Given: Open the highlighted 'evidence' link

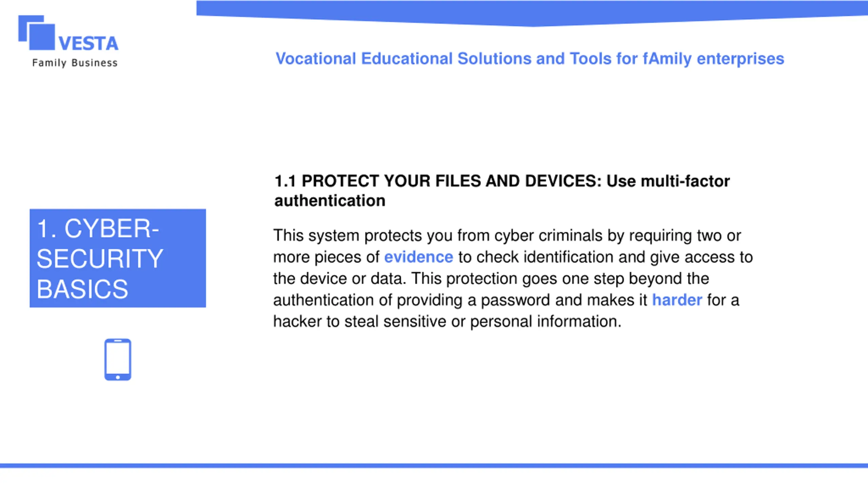Looking at the screenshot, I should (418, 257).
